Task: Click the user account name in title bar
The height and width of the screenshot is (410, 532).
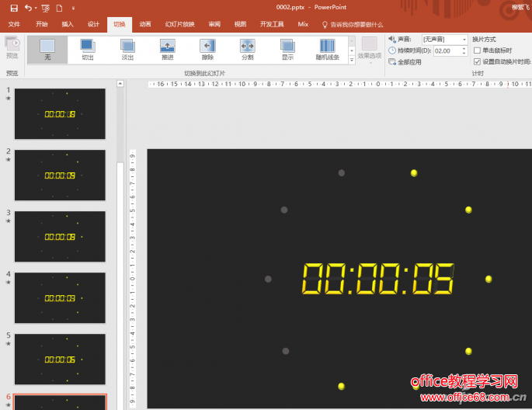Action: (520, 7)
